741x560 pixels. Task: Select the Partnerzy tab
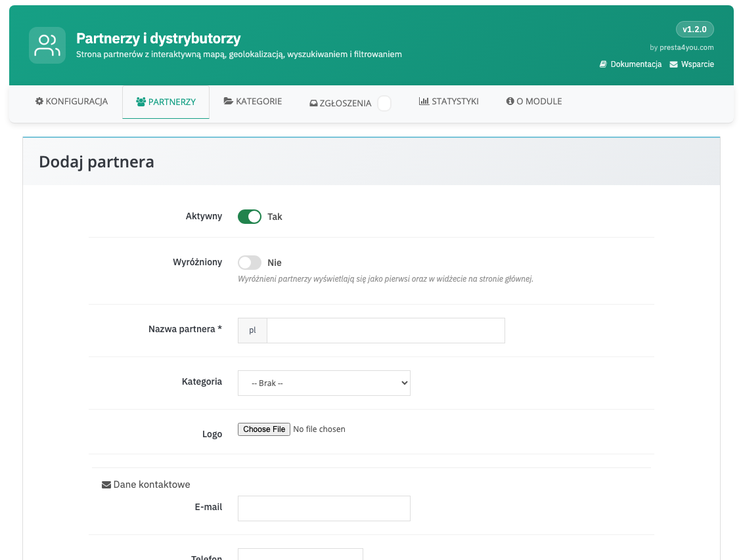click(166, 102)
